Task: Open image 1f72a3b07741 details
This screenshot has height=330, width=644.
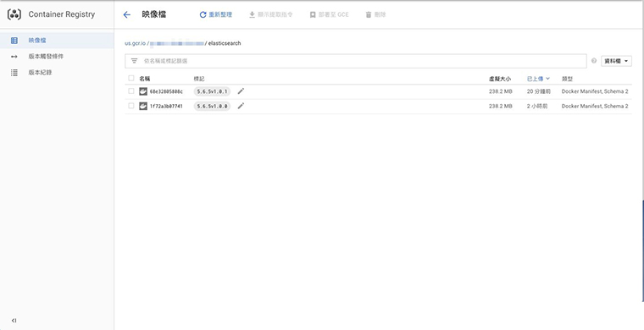Action: point(166,106)
